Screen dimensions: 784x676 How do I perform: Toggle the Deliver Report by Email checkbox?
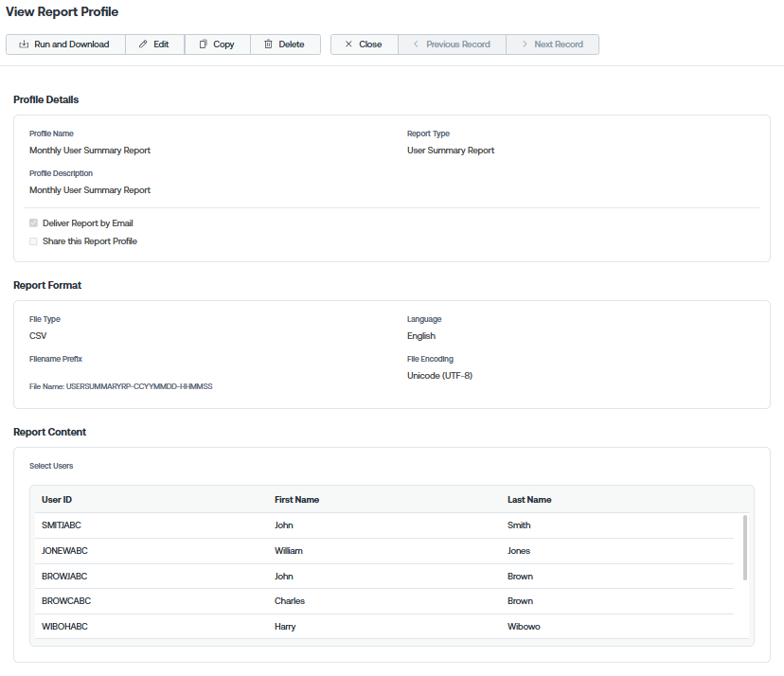33,223
